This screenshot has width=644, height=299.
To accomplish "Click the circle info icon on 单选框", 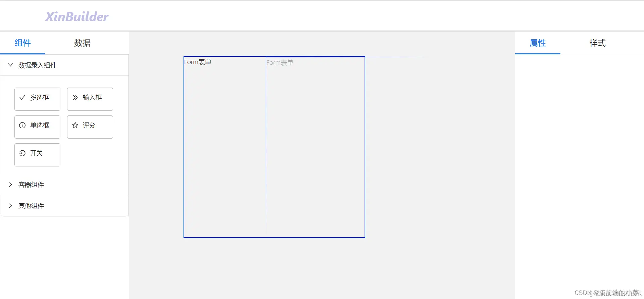I will pyautogui.click(x=22, y=125).
